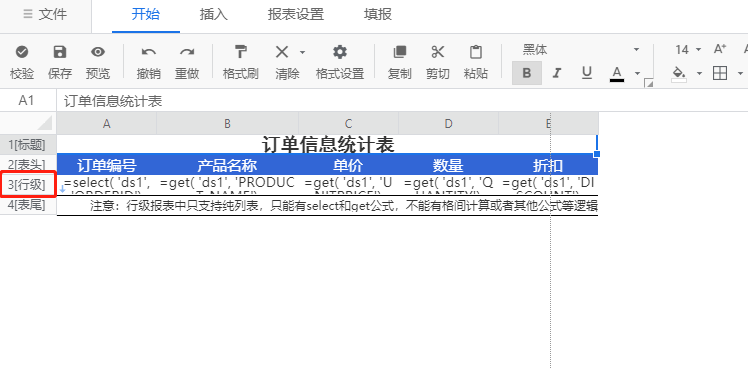Image resolution: width=748 pixels, height=369 pixels.
Task: Select the =get('ds1','U unit price cell
Action: pos(349,185)
